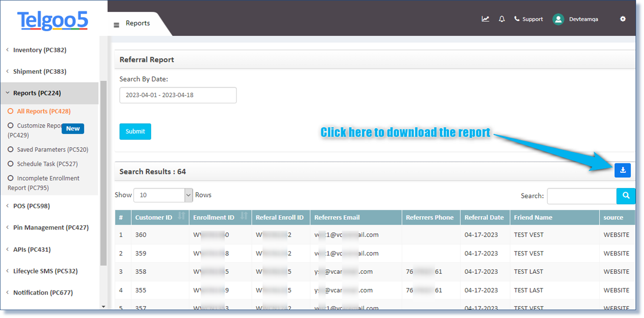Click the Telgoo5 logo

[53, 21]
